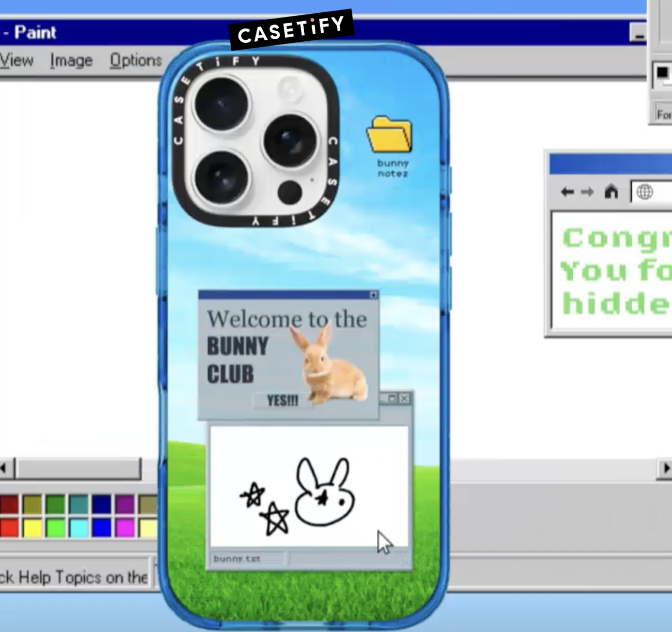The height and width of the screenshot is (632, 672).
Task: Click the globe icon in address bar
Action: click(x=644, y=192)
